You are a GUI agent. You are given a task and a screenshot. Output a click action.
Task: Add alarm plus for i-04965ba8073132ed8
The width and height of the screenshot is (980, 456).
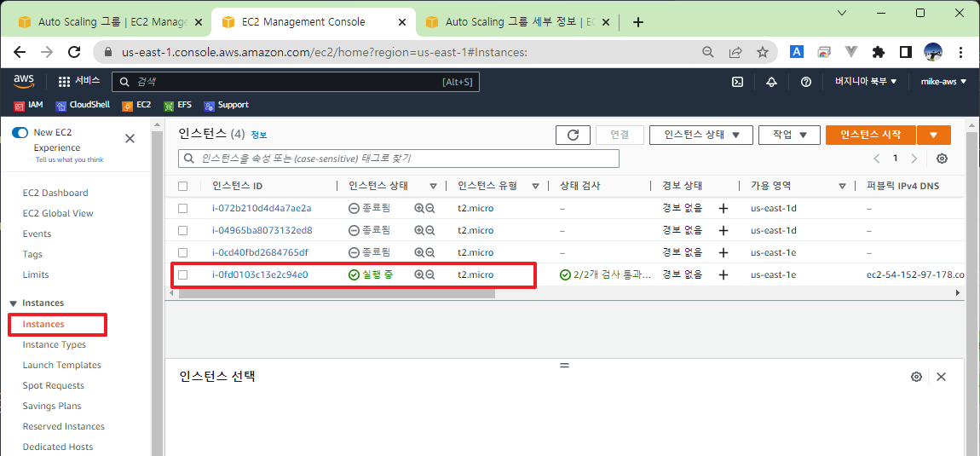723,230
